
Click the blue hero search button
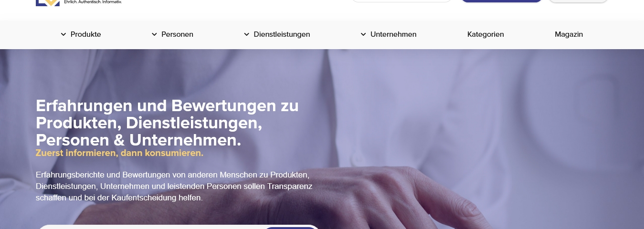click(290, 228)
